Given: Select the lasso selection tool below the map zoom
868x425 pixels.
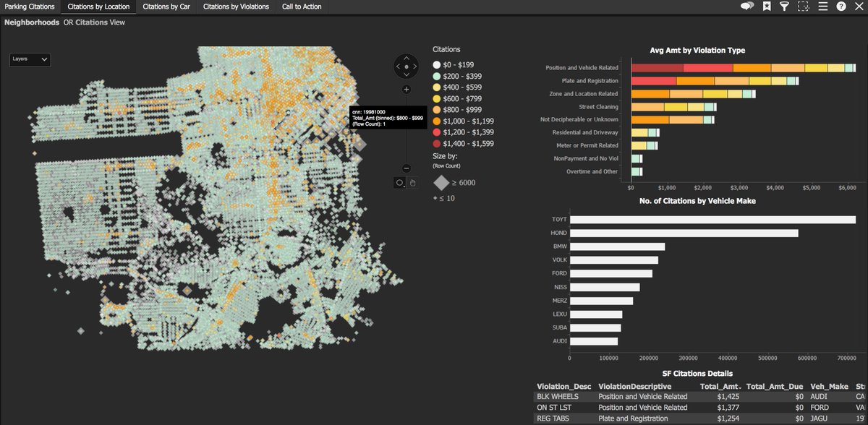Looking at the screenshot, I should pyautogui.click(x=399, y=183).
